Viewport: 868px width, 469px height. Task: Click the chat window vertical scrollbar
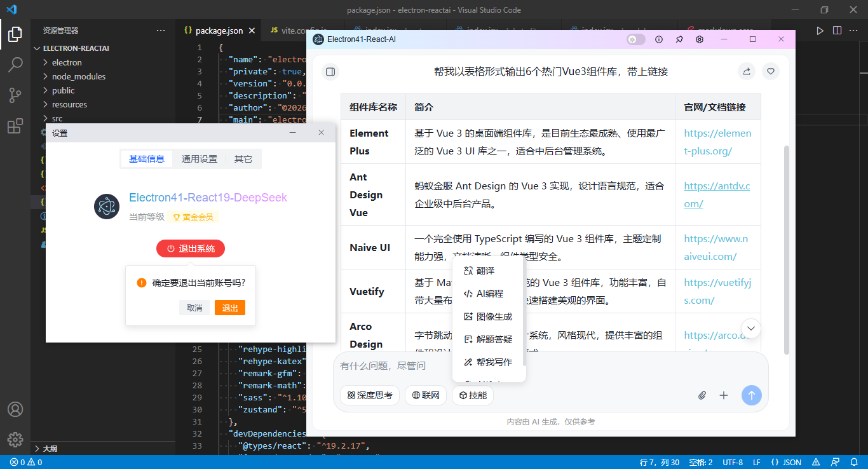click(787, 250)
